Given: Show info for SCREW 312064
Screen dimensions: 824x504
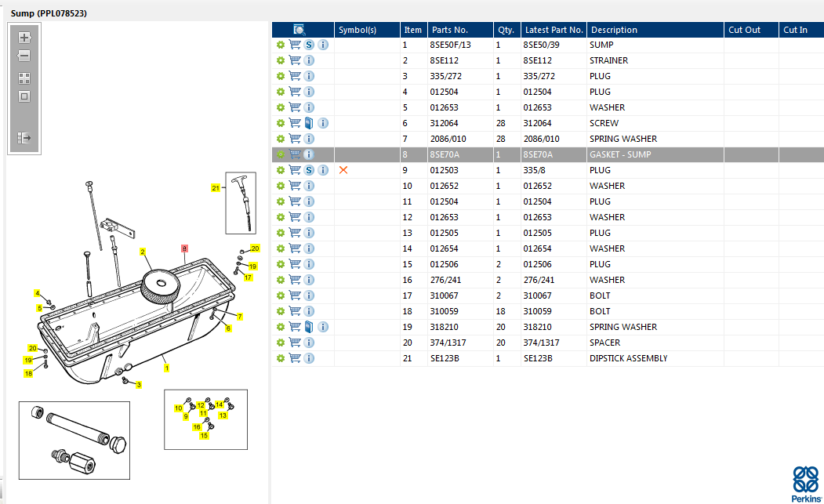Looking at the screenshot, I should 323,123.
